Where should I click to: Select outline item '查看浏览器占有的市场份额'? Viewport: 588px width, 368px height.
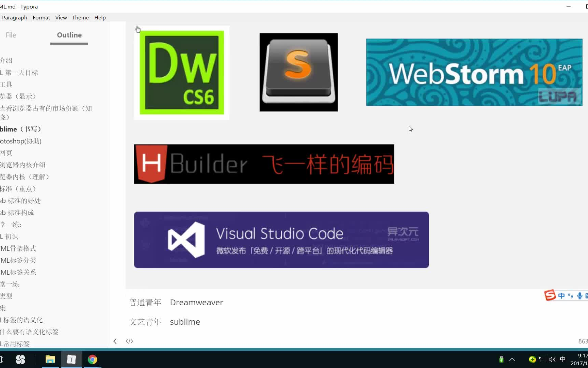(46, 112)
